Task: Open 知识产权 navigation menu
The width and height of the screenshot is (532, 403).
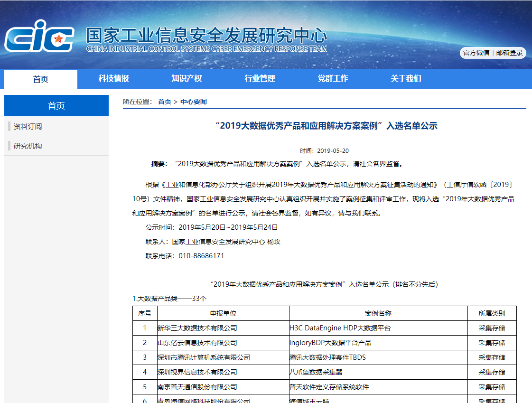Action: click(187, 79)
